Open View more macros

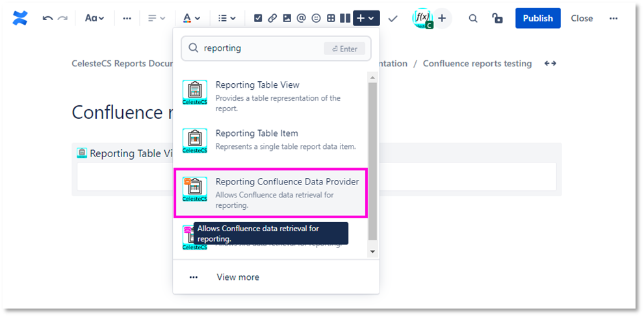point(238,277)
